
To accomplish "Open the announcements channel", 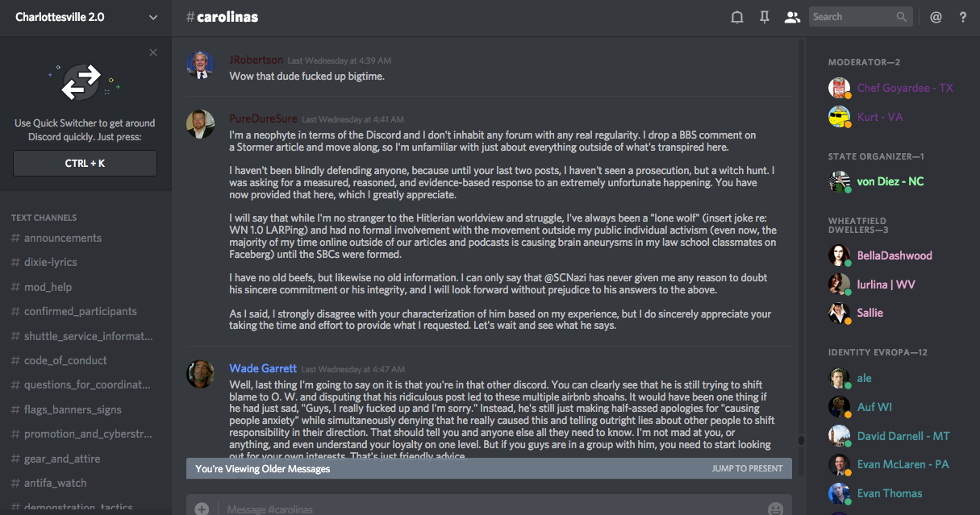I will click(x=63, y=238).
